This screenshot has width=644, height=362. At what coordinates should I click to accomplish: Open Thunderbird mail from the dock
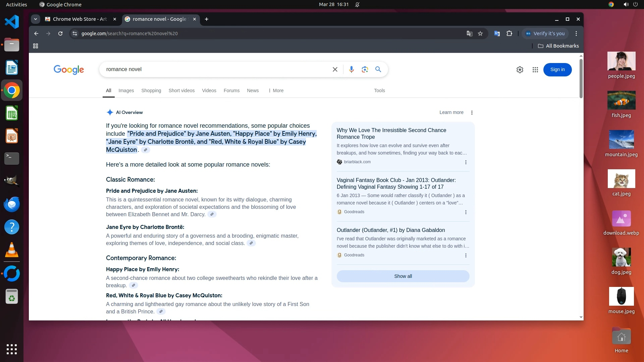point(12,204)
